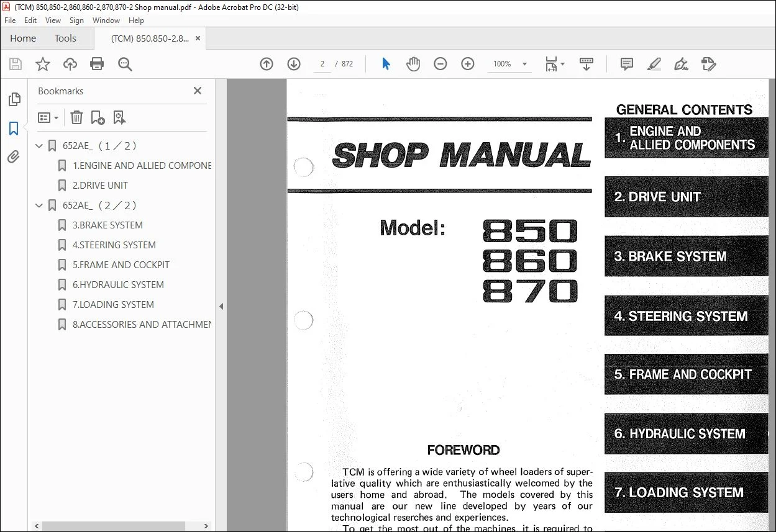
Task: Open the View menu
Action: (x=53, y=20)
